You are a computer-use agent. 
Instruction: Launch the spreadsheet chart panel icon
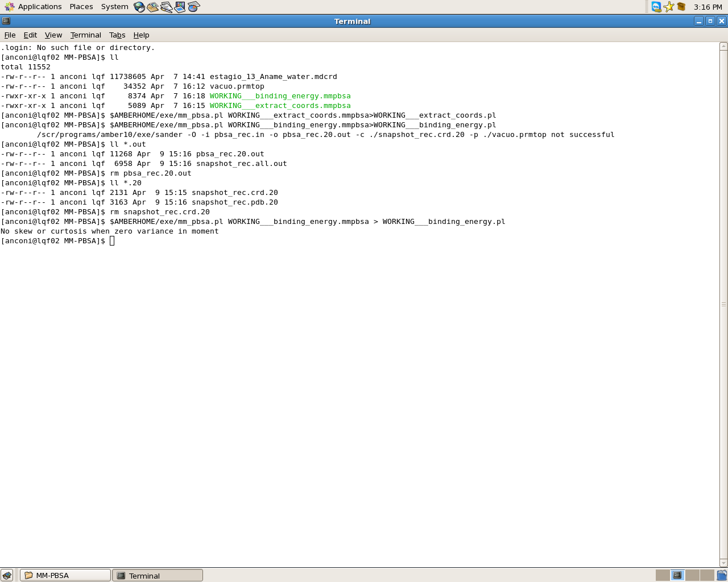point(193,7)
